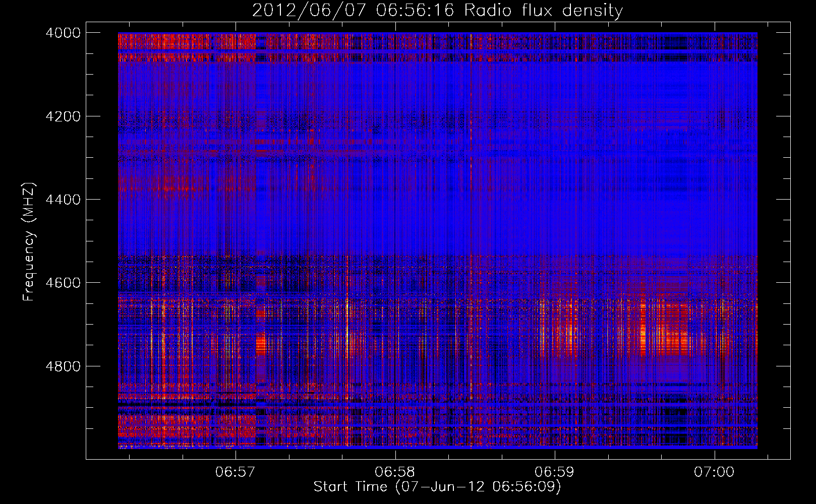
Task: Click the "Start Time (07-Jun-12 06:56:09)" label
Action: point(437,487)
